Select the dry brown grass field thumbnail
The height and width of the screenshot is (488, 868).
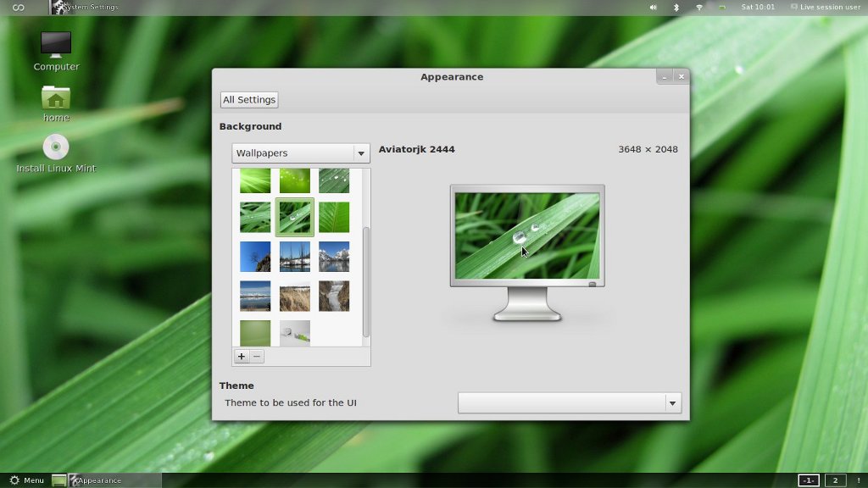[294, 296]
